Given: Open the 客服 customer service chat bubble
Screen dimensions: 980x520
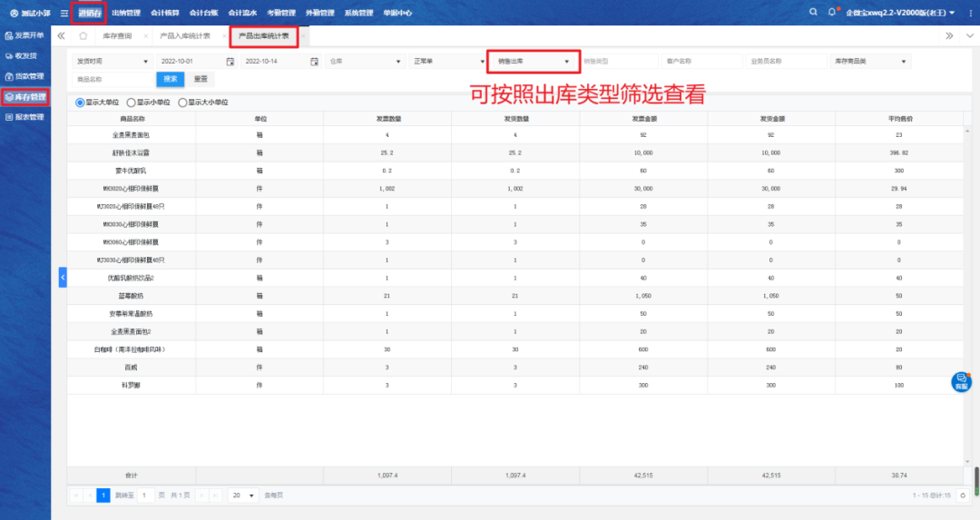Looking at the screenshot, I should click(960, 382).
